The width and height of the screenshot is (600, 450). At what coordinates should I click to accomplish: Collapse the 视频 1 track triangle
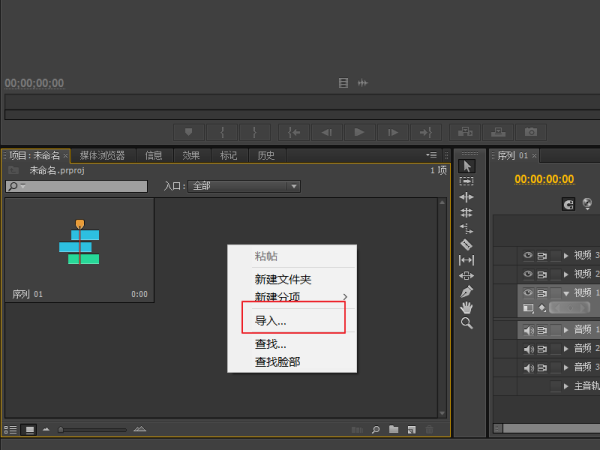[x=567, y=293]
